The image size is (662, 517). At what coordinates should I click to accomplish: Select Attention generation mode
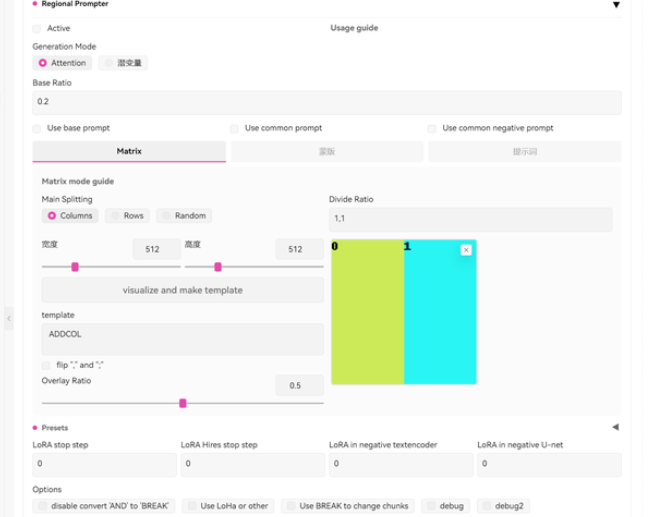click(x=43, y=63)
